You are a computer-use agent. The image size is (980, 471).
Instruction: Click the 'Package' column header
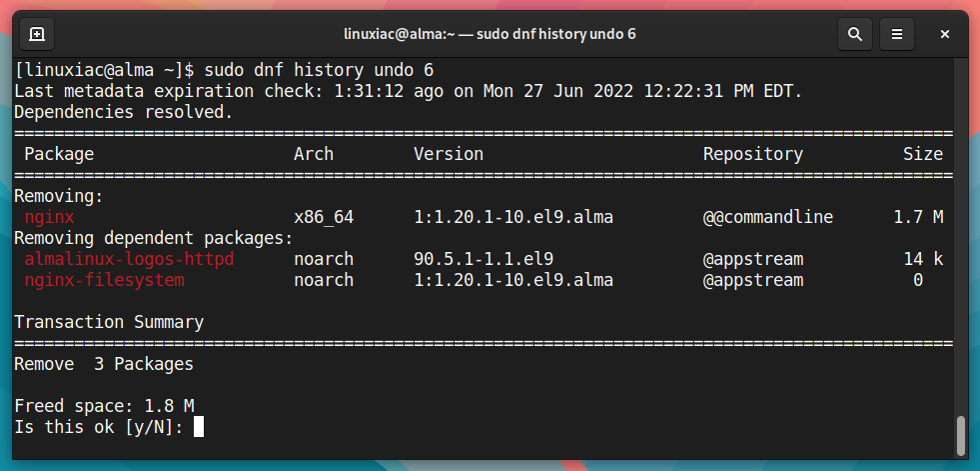[x=59, y=154]
